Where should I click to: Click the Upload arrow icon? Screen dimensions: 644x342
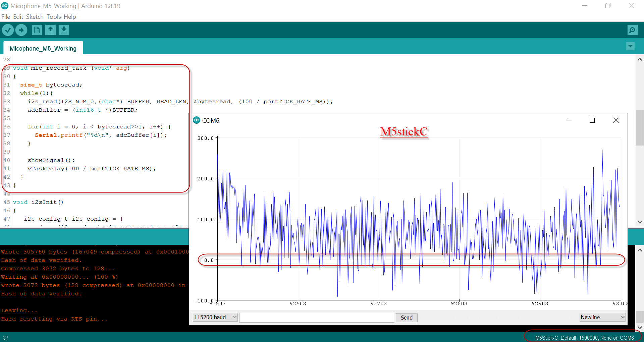(21, 30)
